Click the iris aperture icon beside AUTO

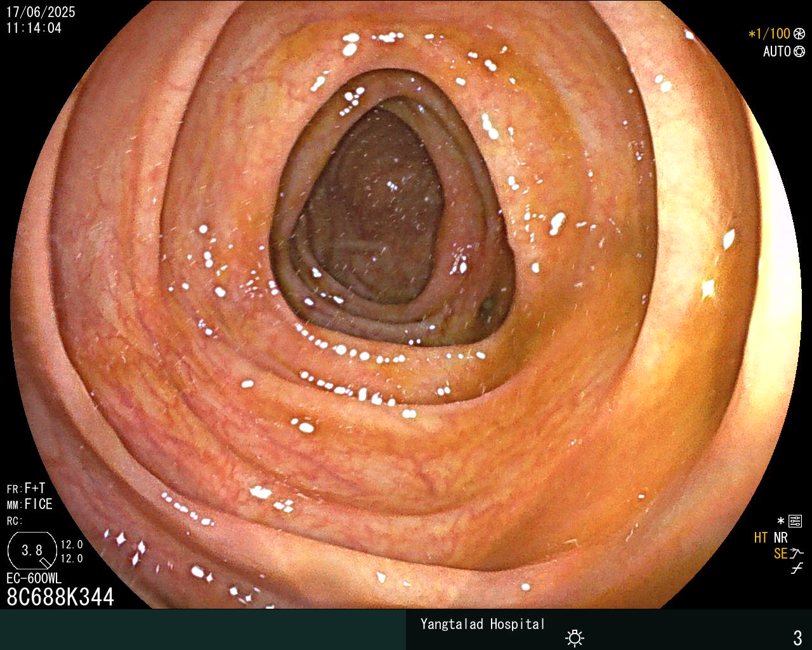pos(799,51)
